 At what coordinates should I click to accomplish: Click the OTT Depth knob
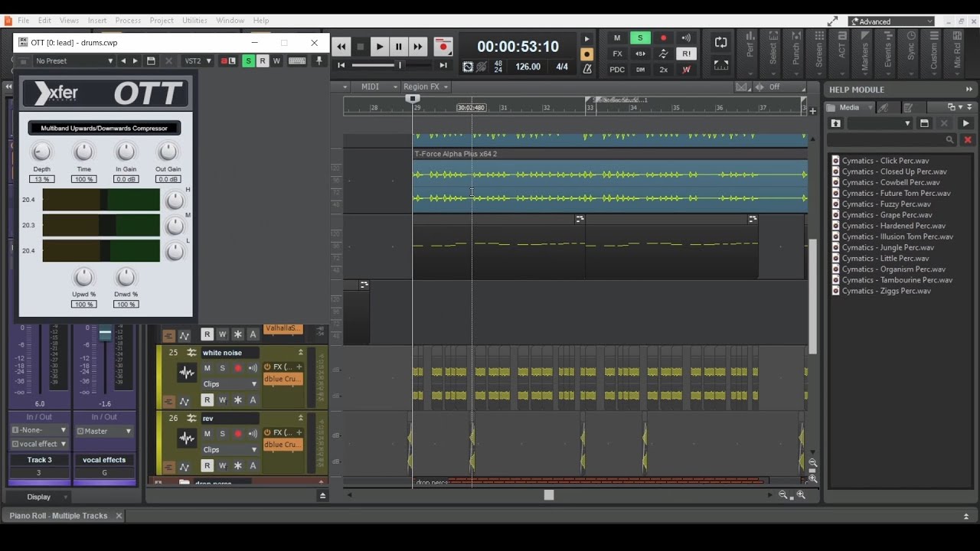pos(42,152)
